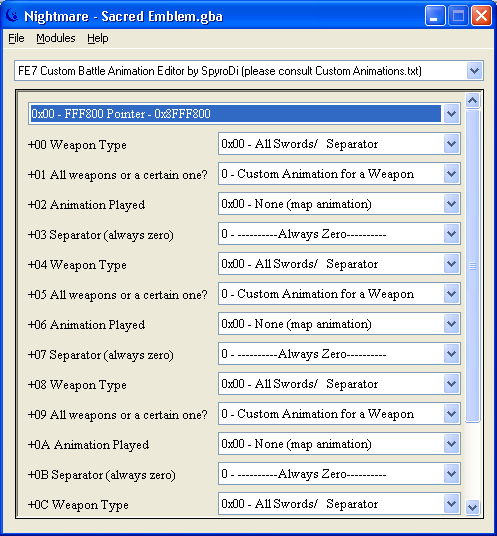Click the '+09 All weapons or a certain one?' label
497x536 pixels.
coord(118,415)
